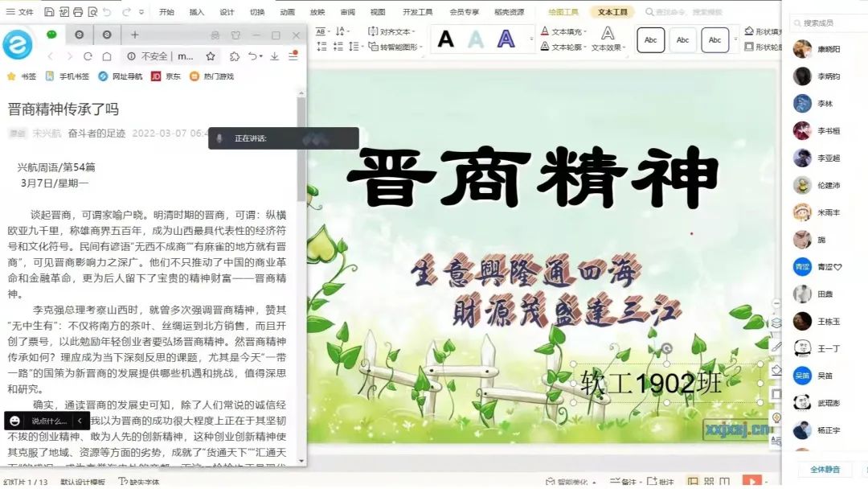868x489 pixels.
Task: Collapse the 说点什么 chat bar arrow
Action: pyautogui.click(x=80, y=421)
